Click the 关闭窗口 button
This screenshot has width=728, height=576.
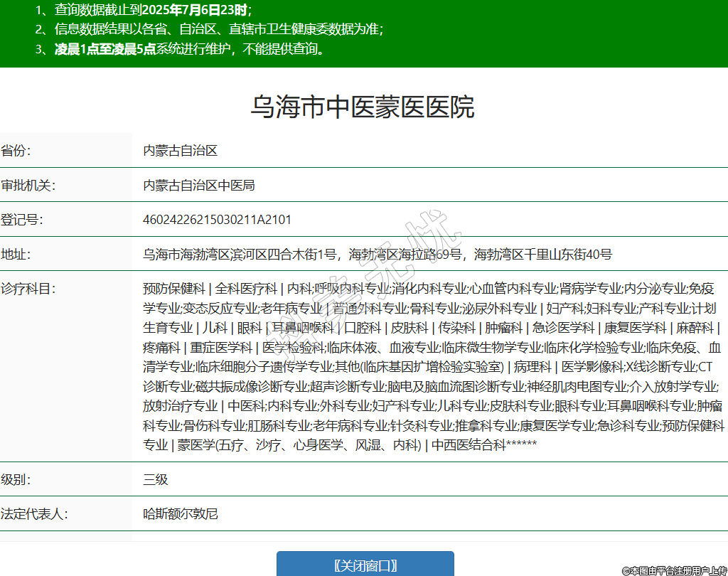(x=365, y=565)
